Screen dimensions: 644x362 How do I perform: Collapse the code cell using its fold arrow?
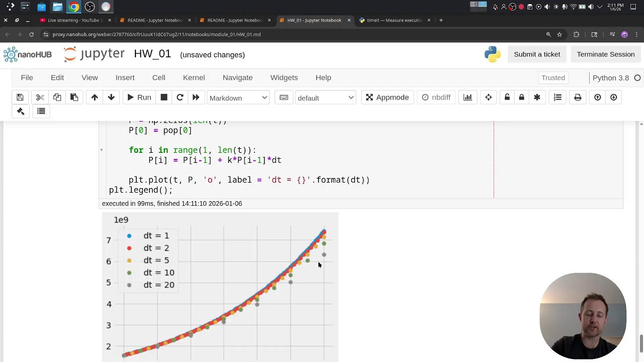click(x=102, y=150)
